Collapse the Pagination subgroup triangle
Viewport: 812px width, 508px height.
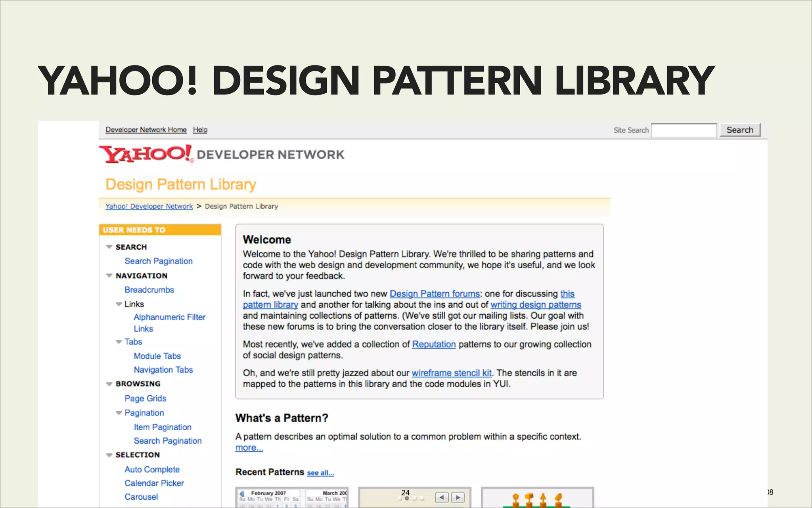pyautogui.click(x=119, y=413)
